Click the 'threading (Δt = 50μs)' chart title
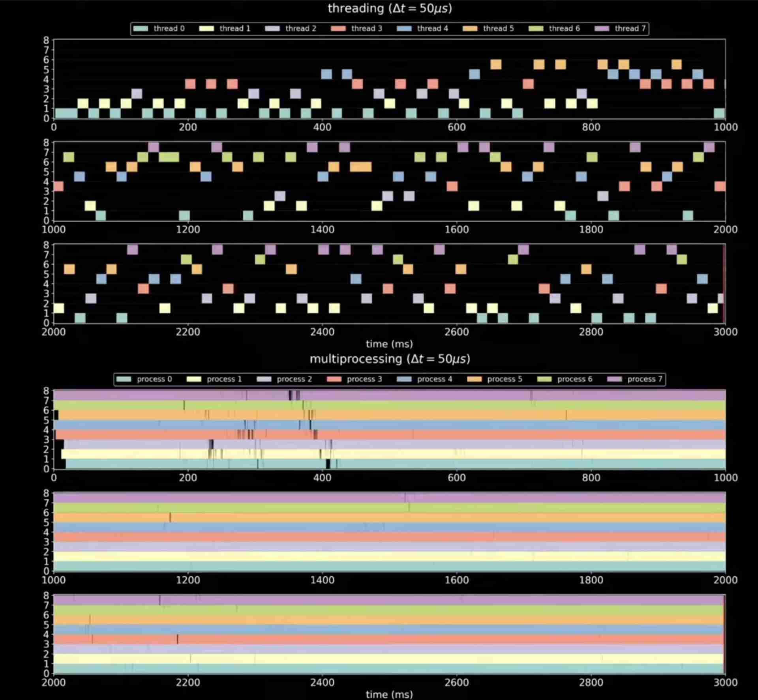The height and width of the screenshot is (700, 758). click(x=390, y=8)
